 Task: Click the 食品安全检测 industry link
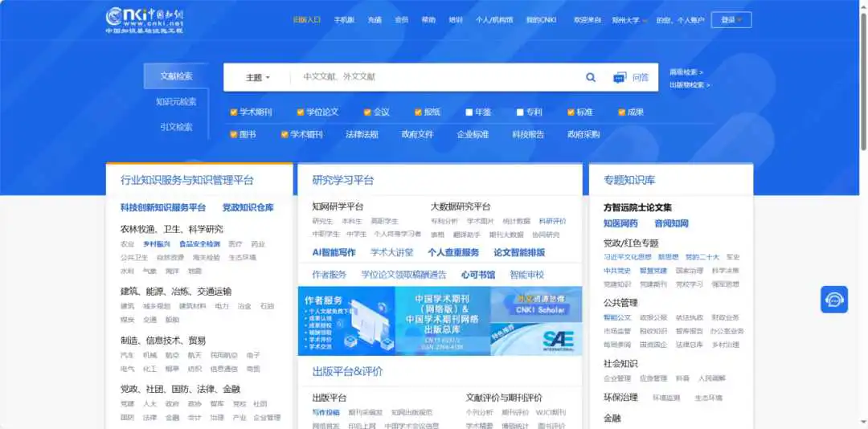[x=199, y=244]
